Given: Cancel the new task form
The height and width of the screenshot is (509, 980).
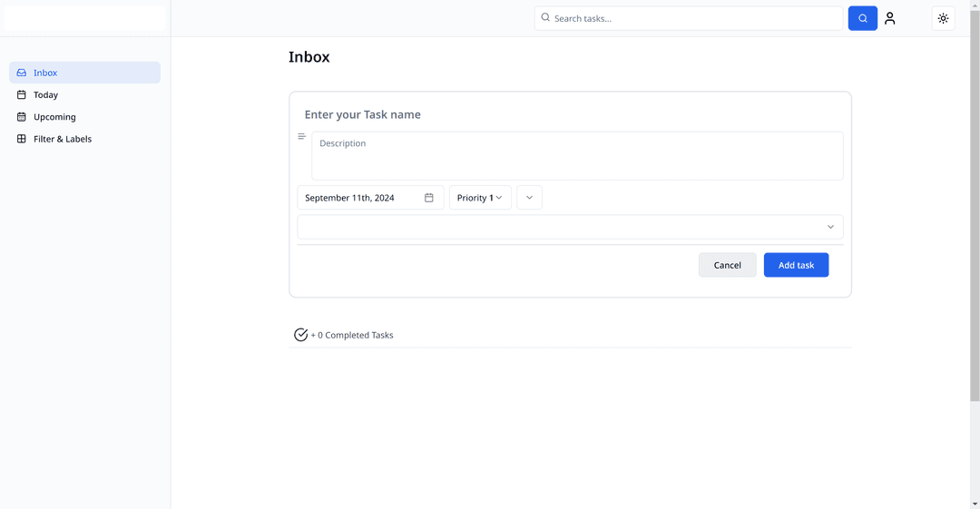Looking at the screenshot, I should pos(727,265).
